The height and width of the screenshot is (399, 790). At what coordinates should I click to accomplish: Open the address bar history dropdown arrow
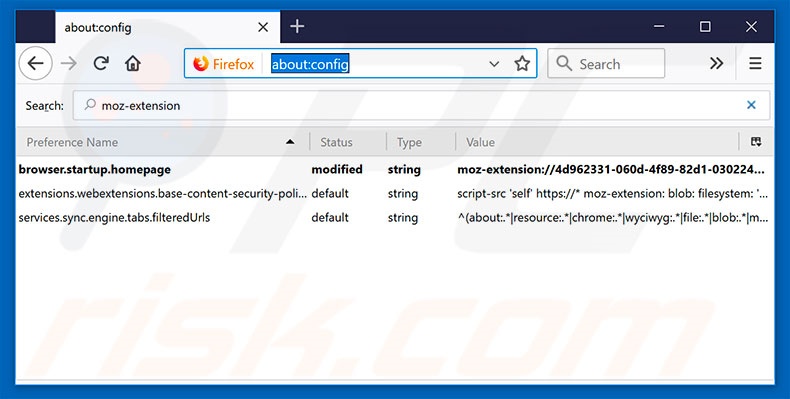point(494,64)
